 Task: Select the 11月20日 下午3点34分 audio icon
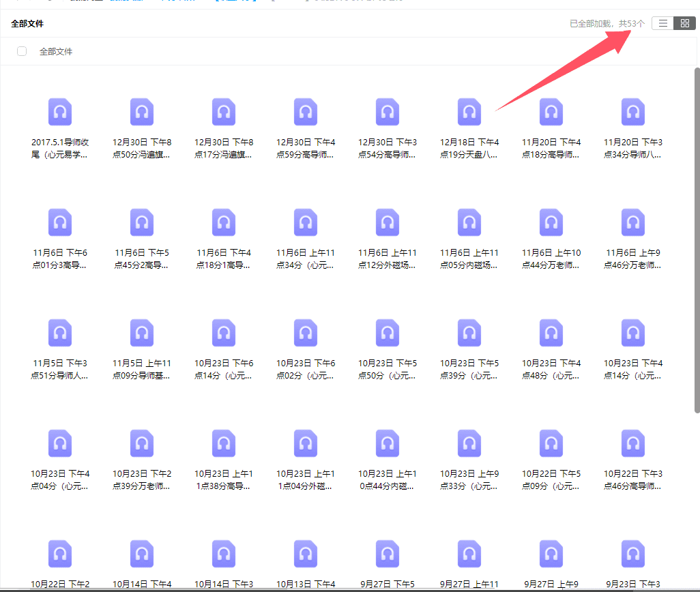[633, 112]
